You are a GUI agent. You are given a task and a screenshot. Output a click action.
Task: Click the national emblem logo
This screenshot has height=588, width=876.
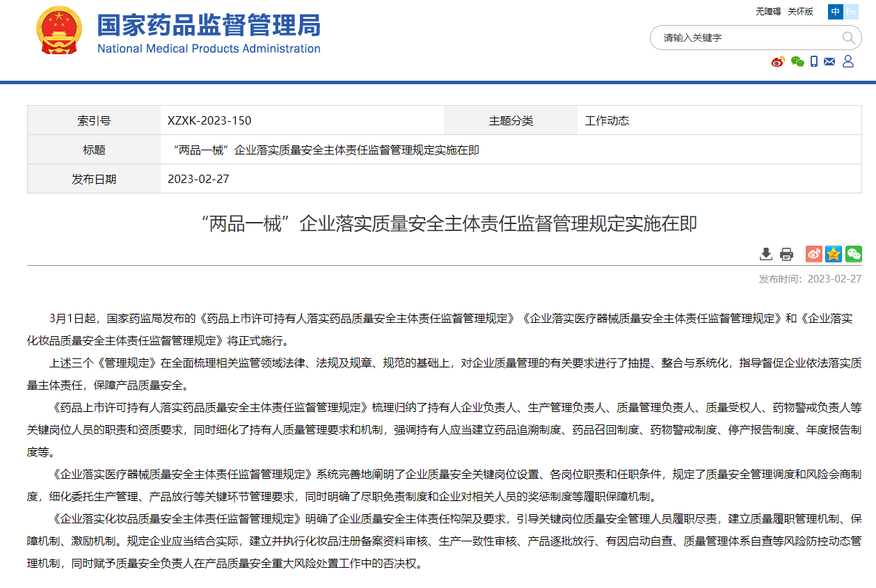pos(59,31)
